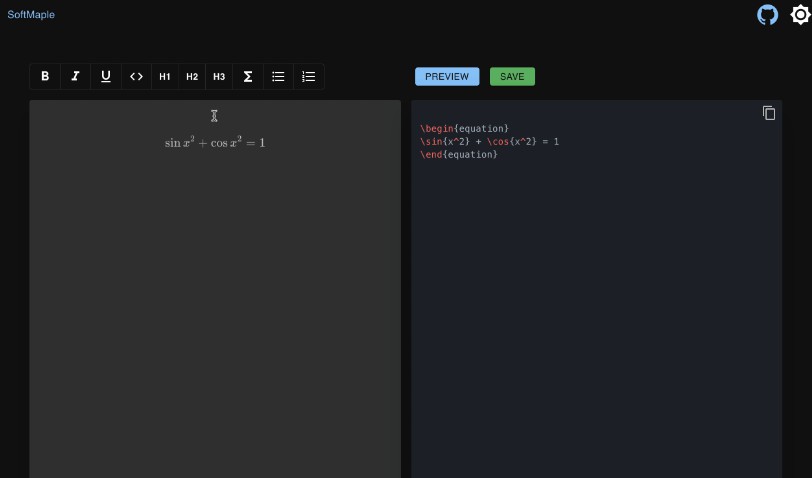Apply the H2 heading style

[192, 77]
